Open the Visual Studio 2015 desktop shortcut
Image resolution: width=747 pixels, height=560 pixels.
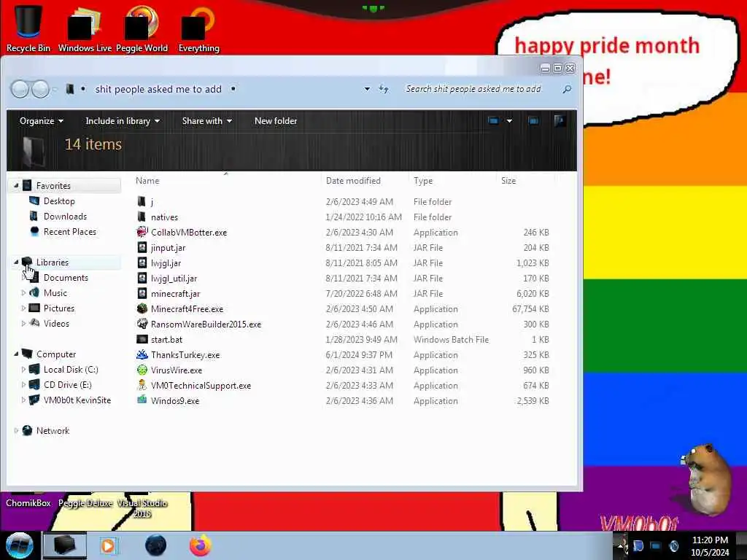(x=142, y=508)
